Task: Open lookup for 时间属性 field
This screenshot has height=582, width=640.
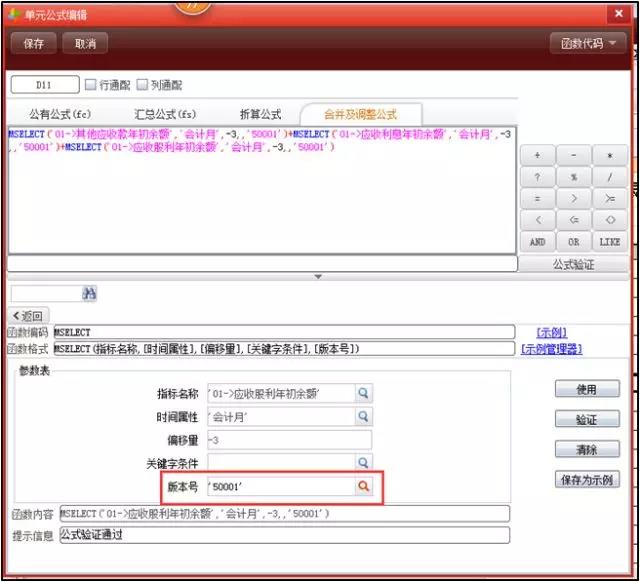Action: (x=364, y=417)
